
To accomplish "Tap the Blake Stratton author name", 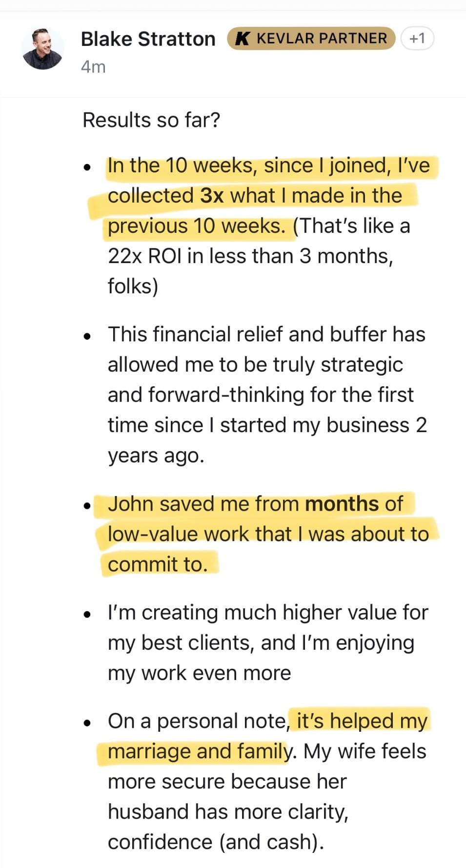I will click(x=148, y=39).
